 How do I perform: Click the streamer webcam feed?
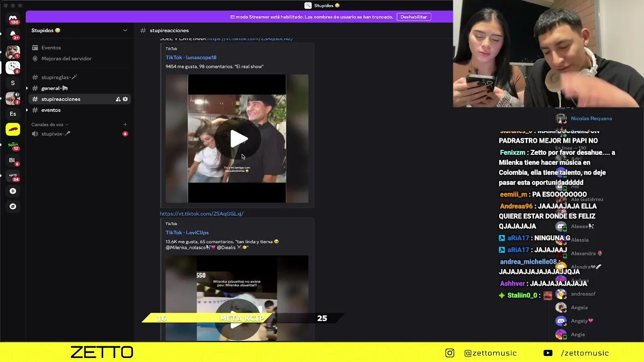(548, 54)
